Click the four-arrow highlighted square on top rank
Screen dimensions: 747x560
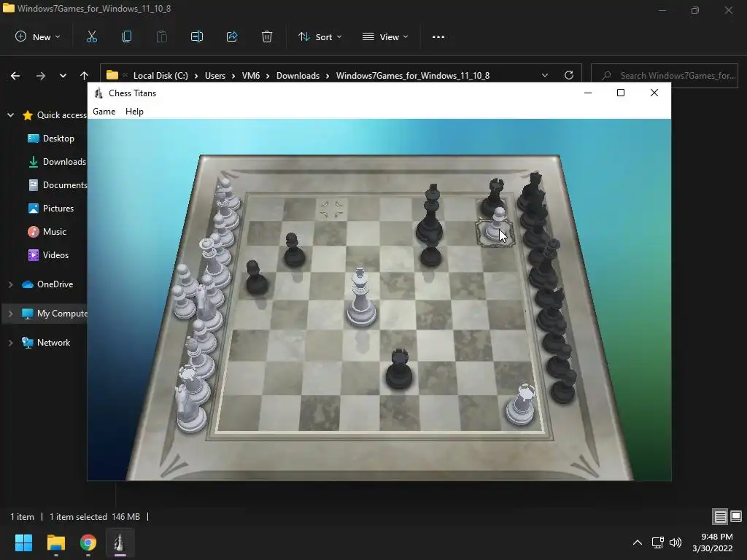[x=332, y=209]
